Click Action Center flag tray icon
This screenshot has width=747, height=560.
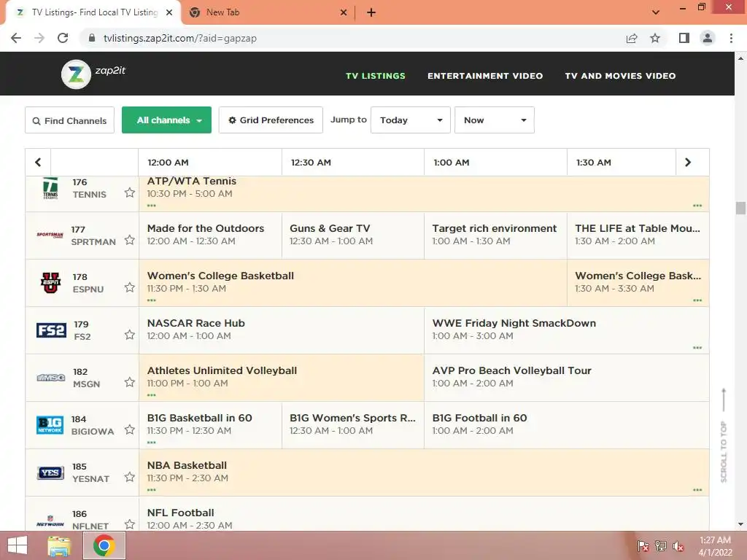point(643,546)
